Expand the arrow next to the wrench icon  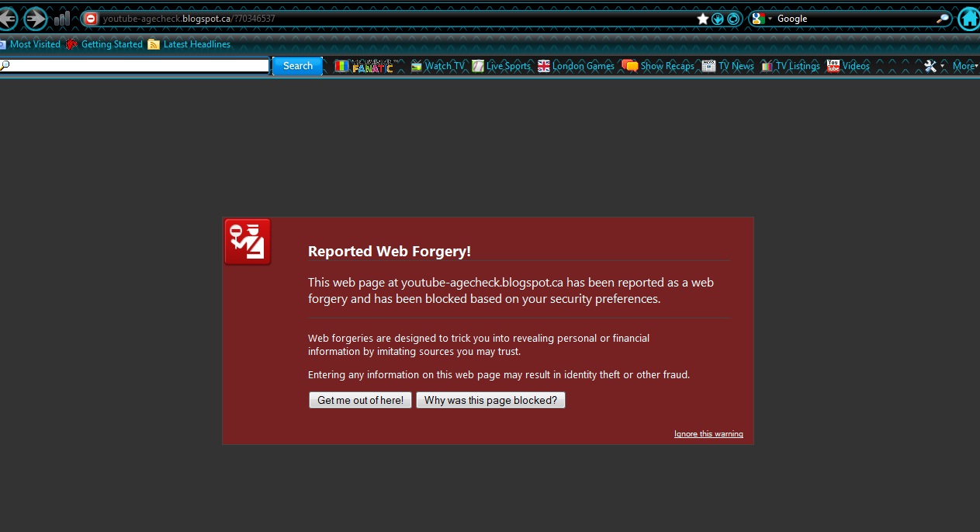click(x=943, y=66)
